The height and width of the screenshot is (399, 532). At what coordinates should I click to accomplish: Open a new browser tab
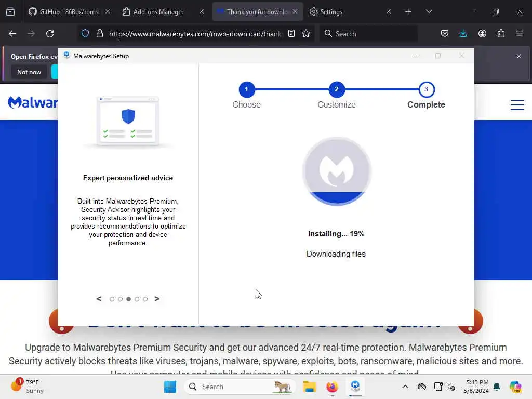(x=408, y=12)
